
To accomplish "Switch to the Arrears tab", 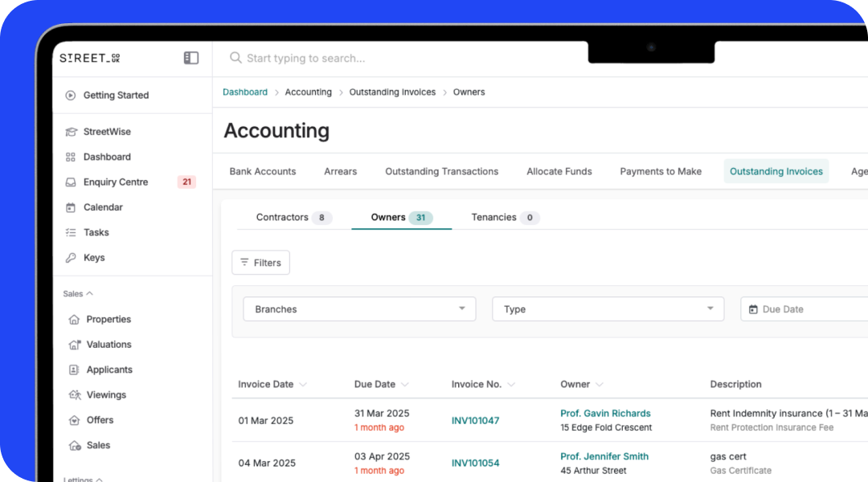I will click(340, 171).
